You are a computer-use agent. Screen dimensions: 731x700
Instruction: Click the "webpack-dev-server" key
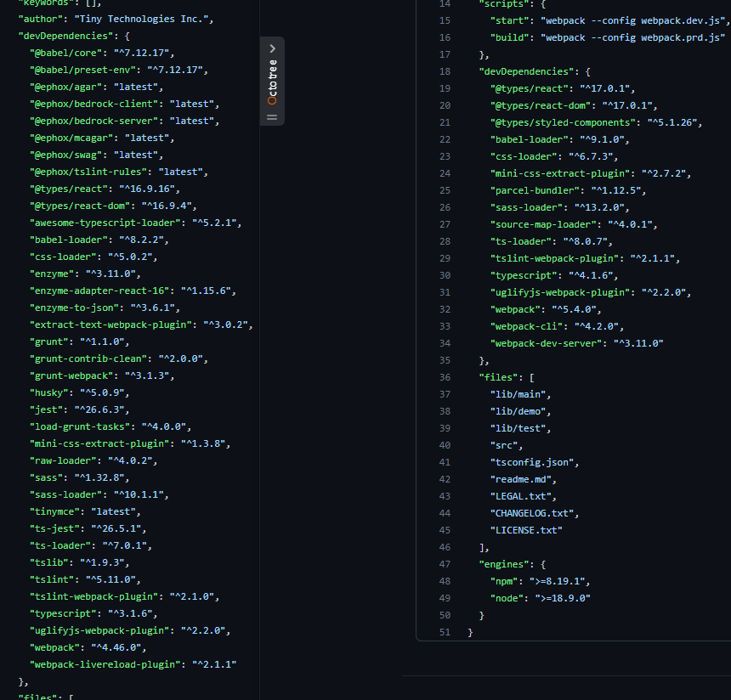pos(546,343)
